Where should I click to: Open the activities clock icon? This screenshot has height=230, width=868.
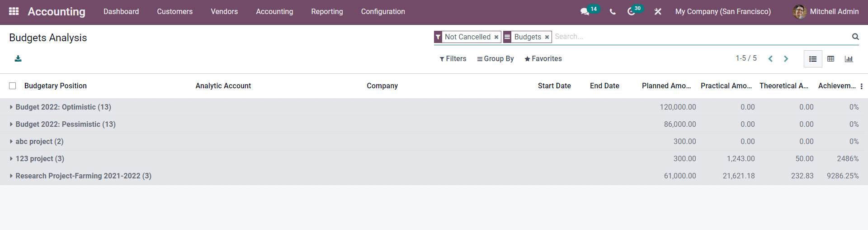click(632, 12)
